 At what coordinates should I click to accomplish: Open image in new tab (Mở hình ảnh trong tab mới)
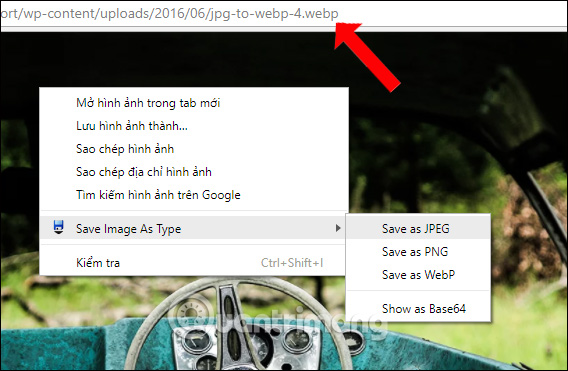coord(194,103)
